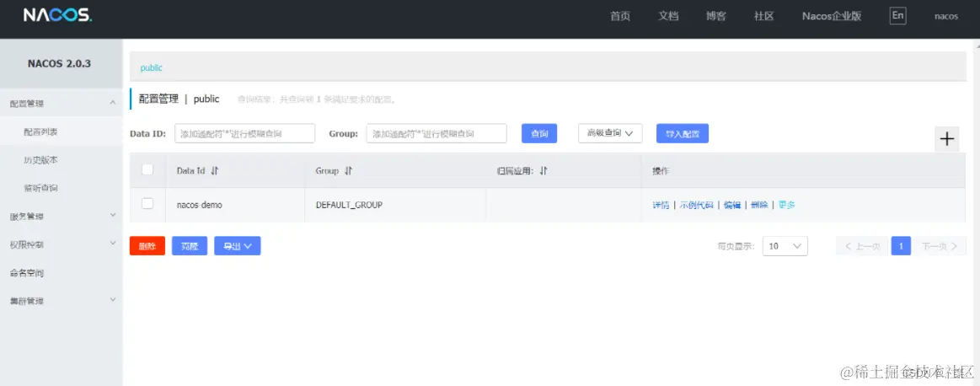Click the nacos user name
Viewport: 980px width, 386px height.
coord(946,16)
